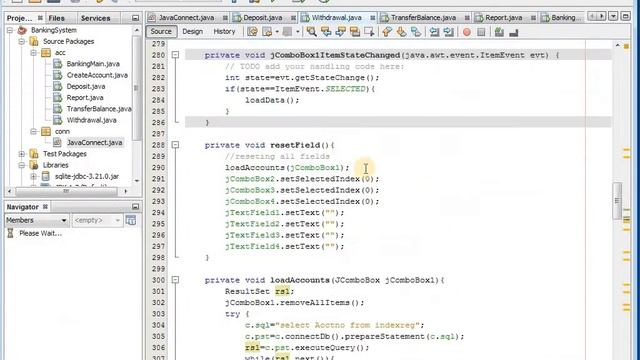This screenshot has width=640, height=360.
Task: Switch editor to Design view
Action: (x=192, y=31)
